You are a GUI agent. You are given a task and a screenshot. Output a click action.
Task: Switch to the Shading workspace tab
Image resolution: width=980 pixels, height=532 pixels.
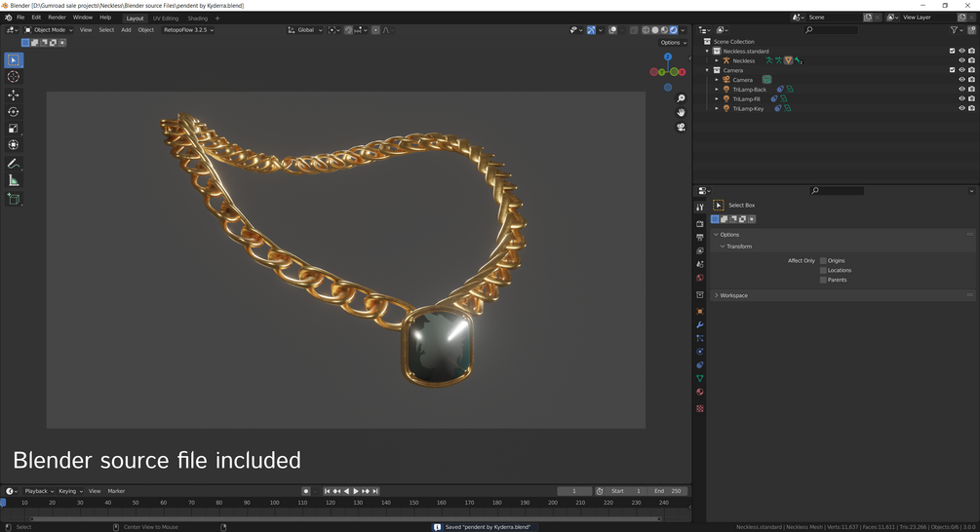click(x=198, y=19)
